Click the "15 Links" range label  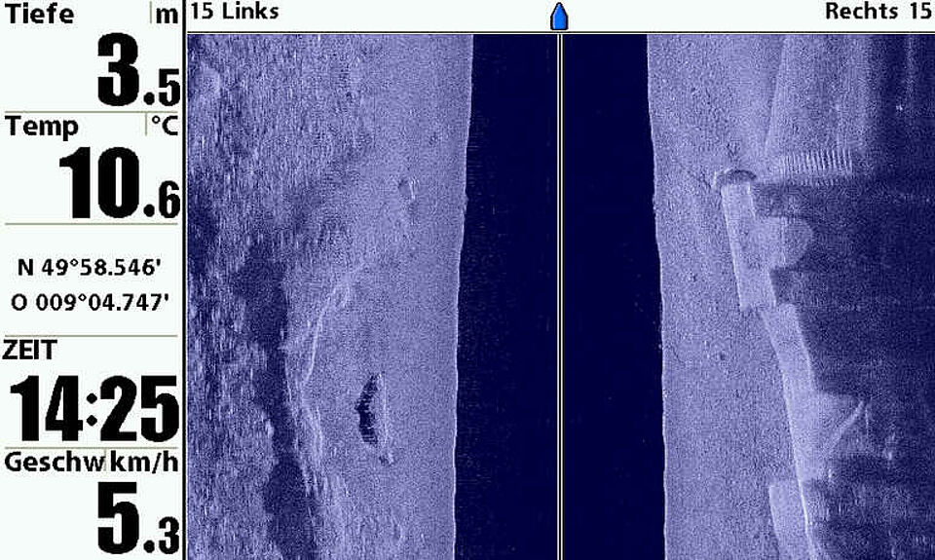point(235,12)
